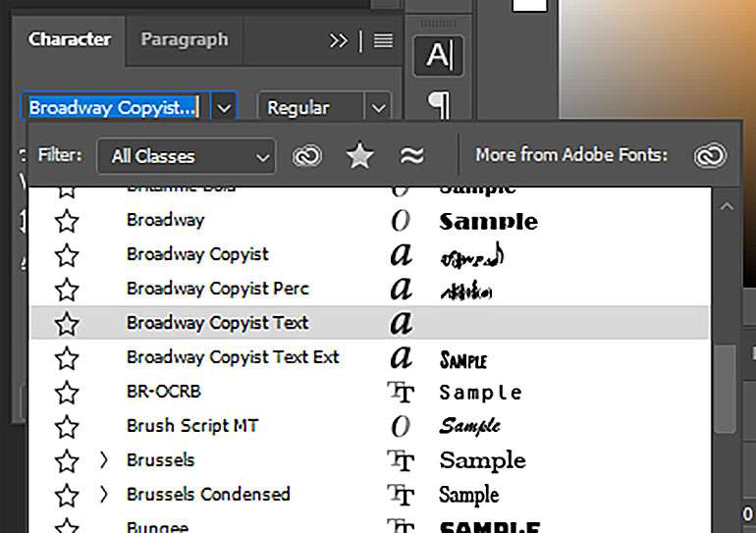Image resolution: width=756 pixels, height=533 pixels.
Task: Open the font style dropdown arrow
Action: (x=378, y=108)
